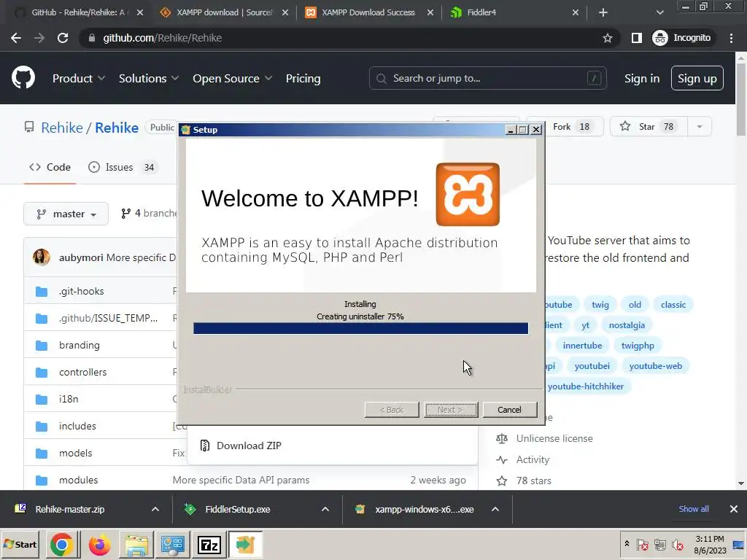Click Sign in link
The height and width of the screenshot is (560, 747).
coord(642,79)
